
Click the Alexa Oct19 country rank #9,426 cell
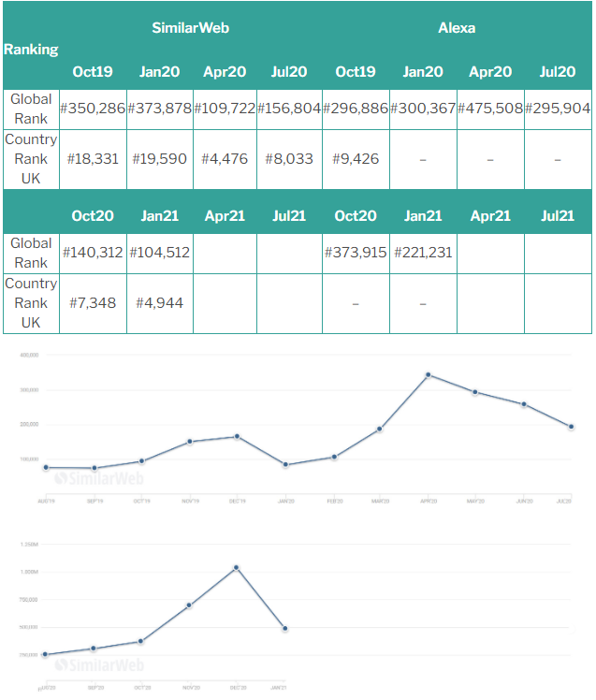pyautogui.click(x=356, y=159)
